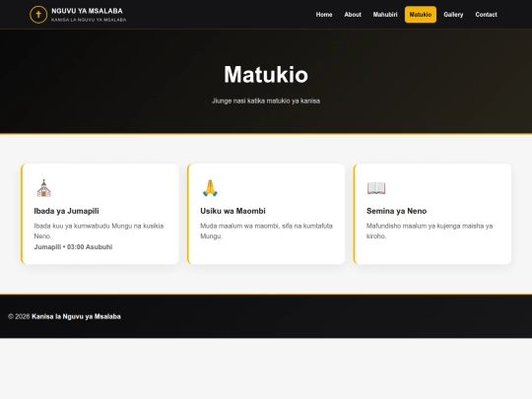The height and width of the screenshot is (399, 532).
Task: Click the cross logo icon in header
Action: (x=38, y=15)
